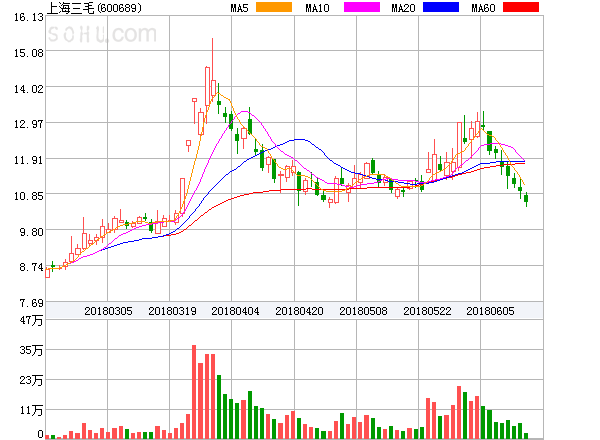Click the 20180305 date label
This screenshot has width=600, height=440.
[x=108, y=311]
